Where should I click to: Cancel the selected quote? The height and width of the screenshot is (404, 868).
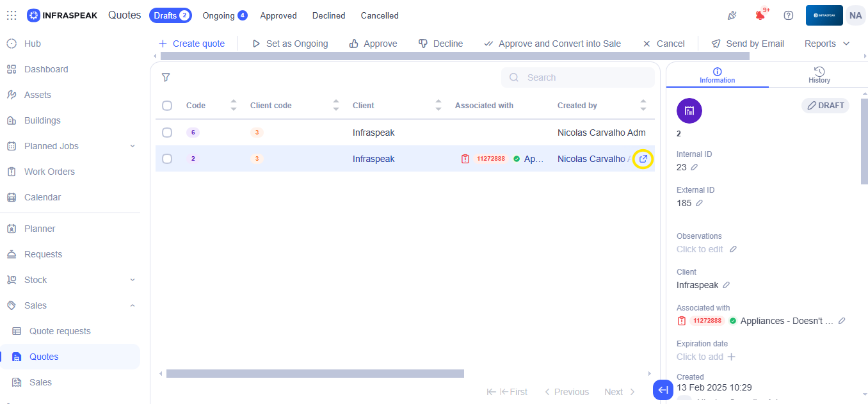click(663, 44)
